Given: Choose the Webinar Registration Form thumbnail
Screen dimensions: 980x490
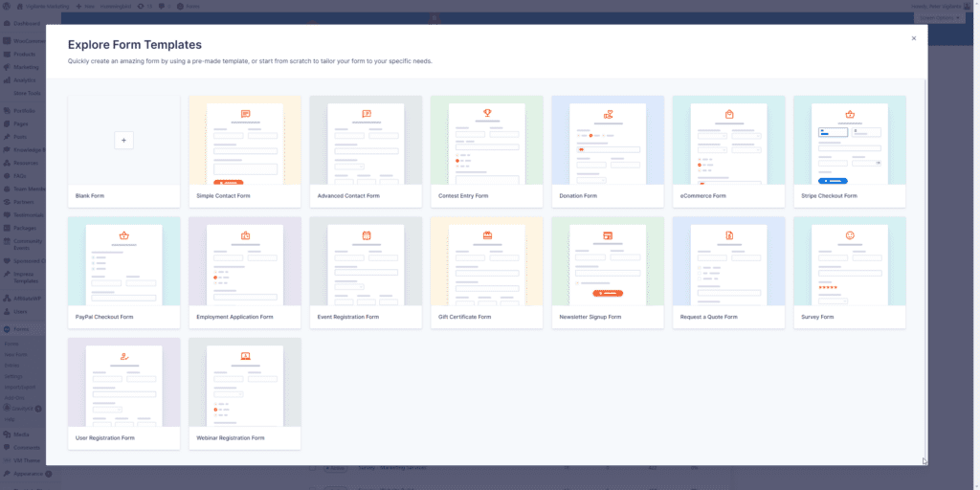Looking at the screenshot, I should [245, 383].
